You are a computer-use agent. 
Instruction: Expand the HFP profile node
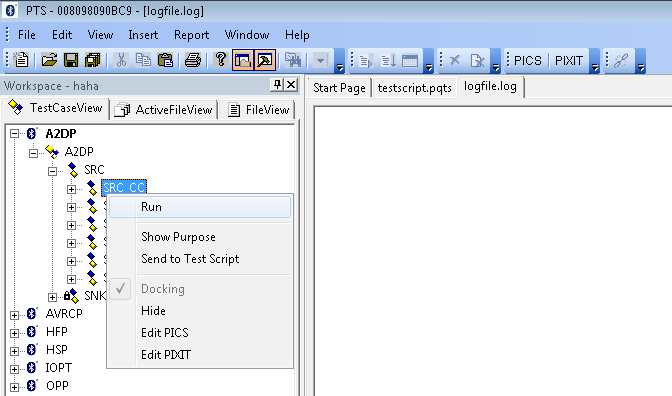coord(14,333)
